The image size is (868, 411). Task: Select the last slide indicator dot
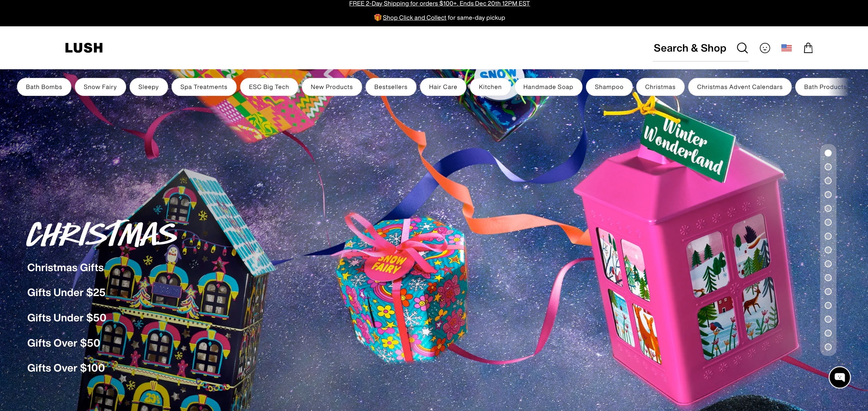click(x=828, y=347)
